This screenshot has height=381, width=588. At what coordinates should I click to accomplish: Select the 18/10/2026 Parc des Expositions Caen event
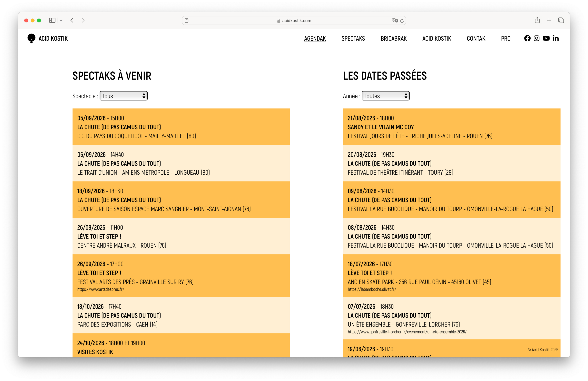tap(181, 315)
